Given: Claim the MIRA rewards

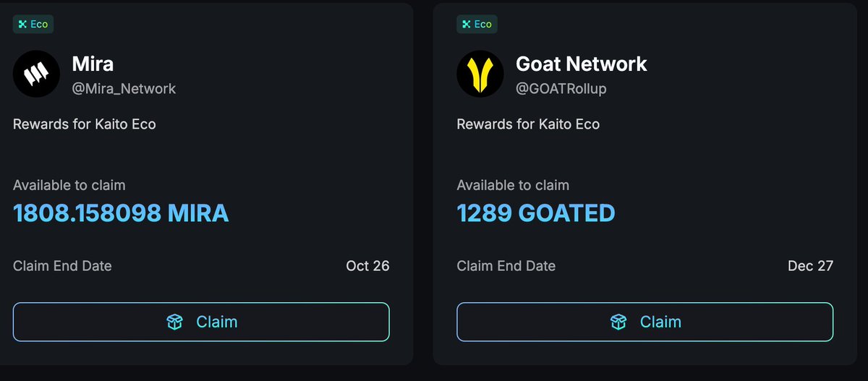Looking at the screenshot, I should tap(201, 322).
